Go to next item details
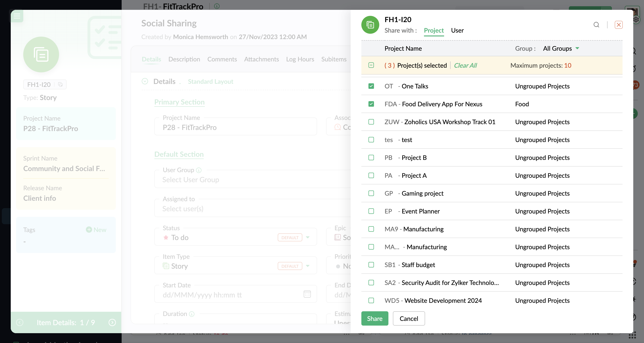Screen dimensions: 644x343 [112, 322]
